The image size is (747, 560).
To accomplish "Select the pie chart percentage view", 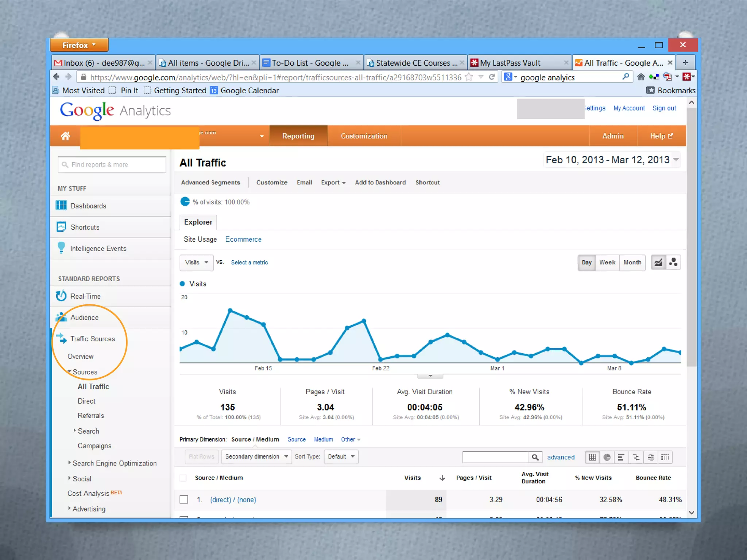I will point(607,457).
